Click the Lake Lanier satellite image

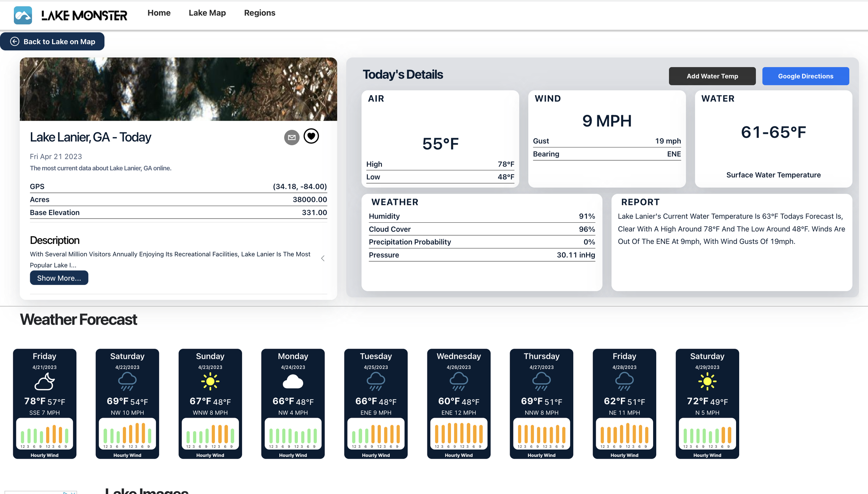178,89
